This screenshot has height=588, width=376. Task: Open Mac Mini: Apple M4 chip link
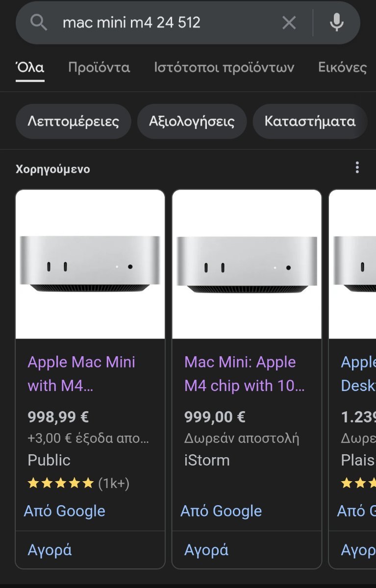click(245, 374)
